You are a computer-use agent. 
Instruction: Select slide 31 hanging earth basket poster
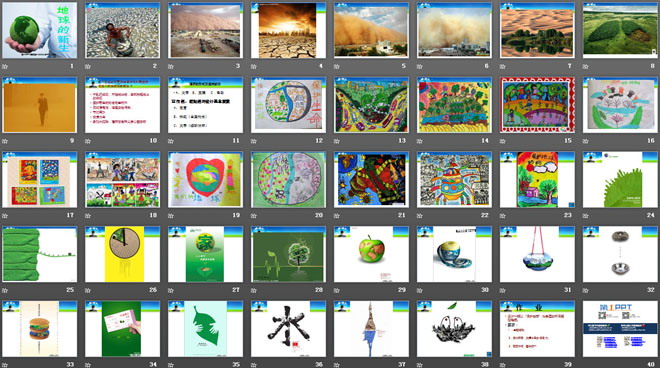[x=537, y=254]
